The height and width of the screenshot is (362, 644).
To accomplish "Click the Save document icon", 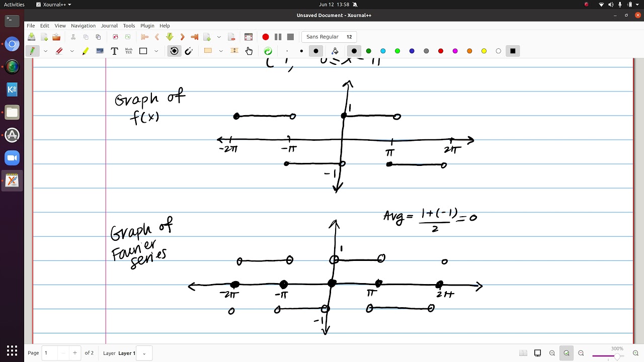I will click(32, 37).
